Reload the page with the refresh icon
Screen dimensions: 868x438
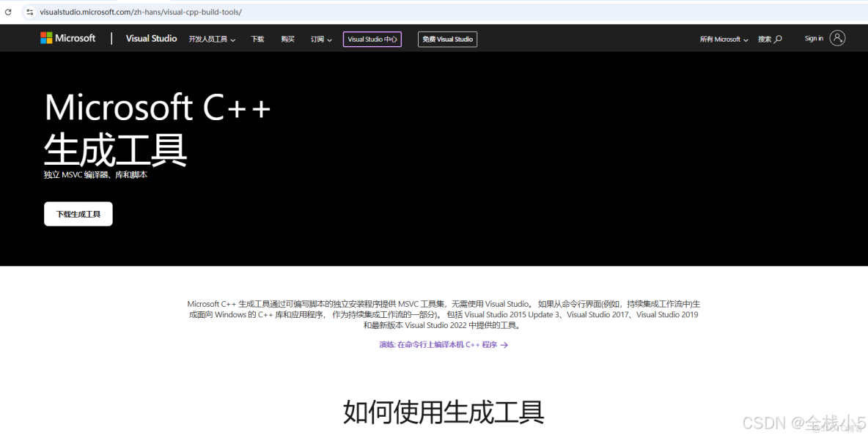pos(8,12)
